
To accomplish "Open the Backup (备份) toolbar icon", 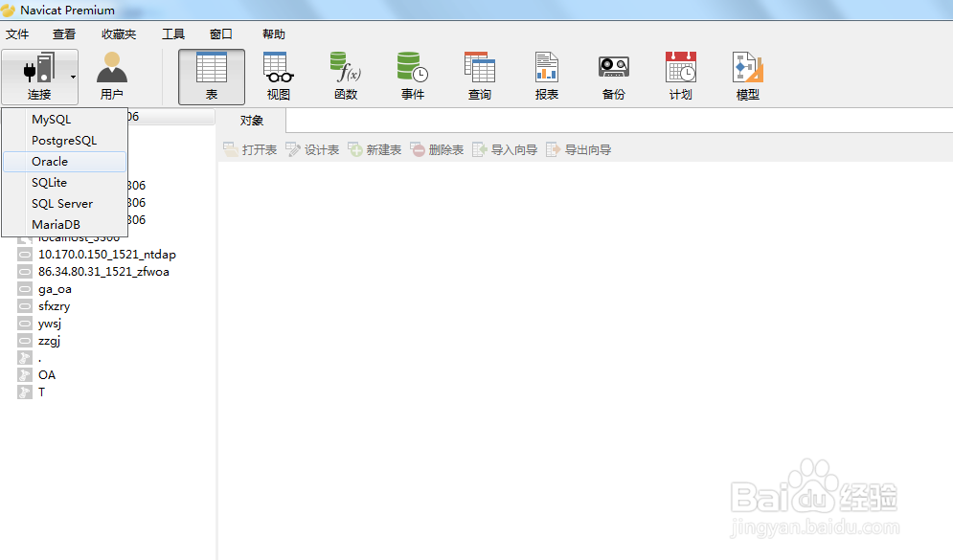I will coord(614,77).
